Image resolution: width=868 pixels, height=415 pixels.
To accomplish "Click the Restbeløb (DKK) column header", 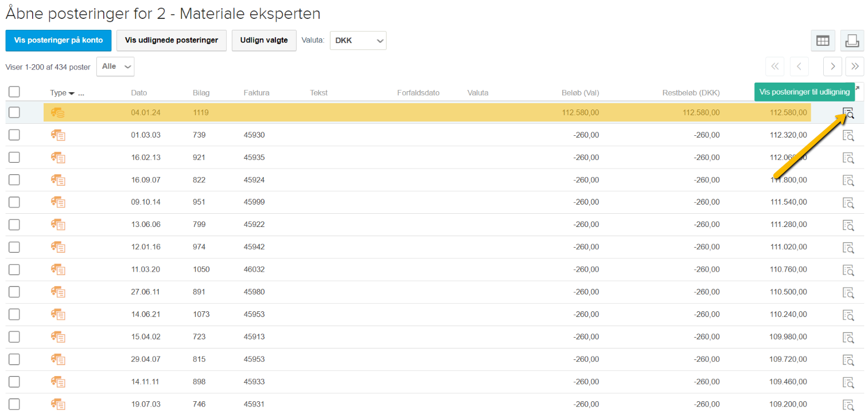I will pos(690,93).
